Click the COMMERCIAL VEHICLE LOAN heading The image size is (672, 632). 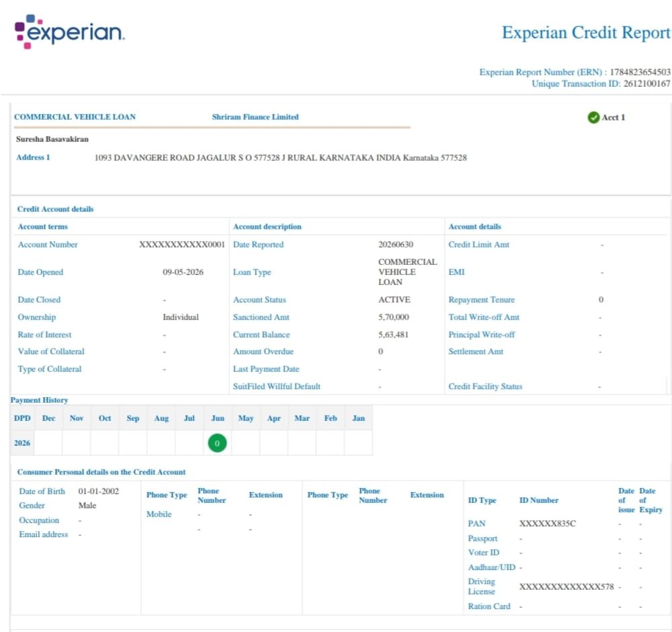[75, 116]
